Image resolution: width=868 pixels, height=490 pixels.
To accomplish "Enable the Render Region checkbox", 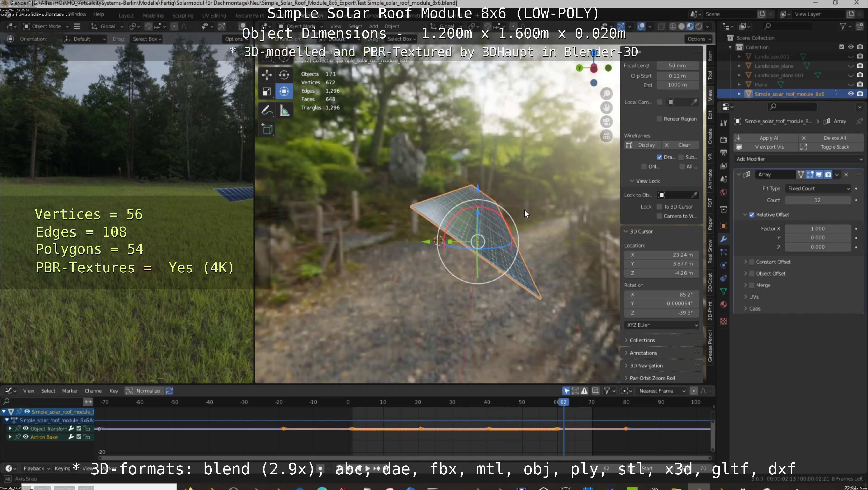I will point(659,119).
